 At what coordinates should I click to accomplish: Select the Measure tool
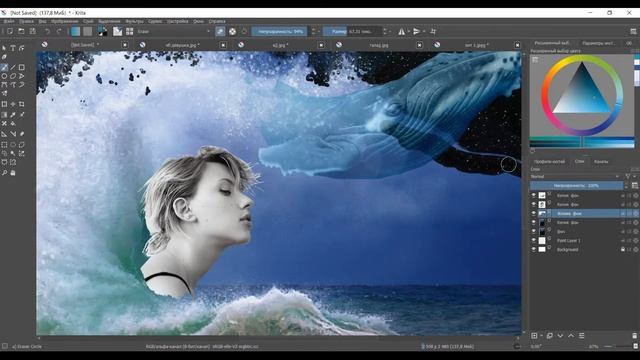[13, 134]
